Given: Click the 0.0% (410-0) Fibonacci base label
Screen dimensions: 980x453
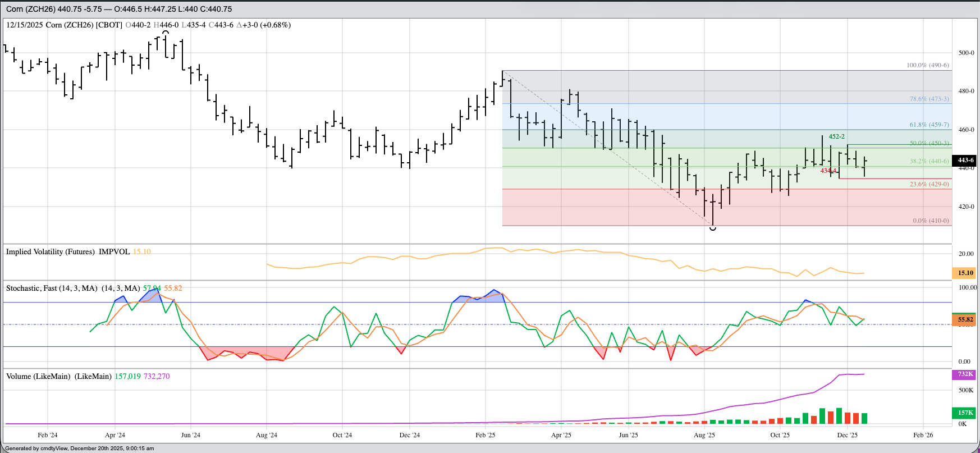Looking at the screenshot, I should click(931, 221).
